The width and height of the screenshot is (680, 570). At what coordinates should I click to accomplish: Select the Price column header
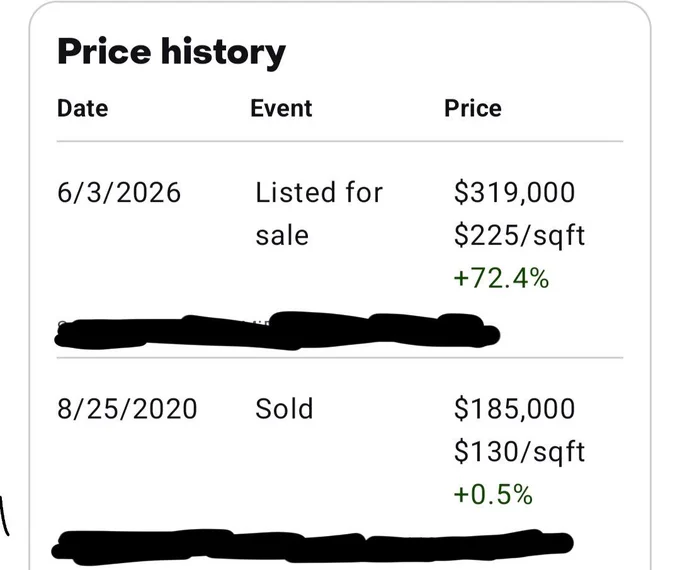473,108
